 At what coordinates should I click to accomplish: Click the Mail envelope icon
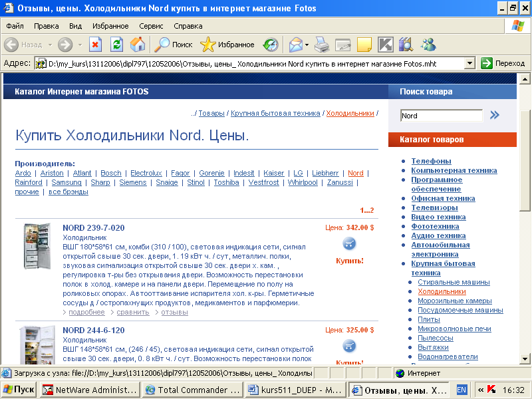point(295,45)
